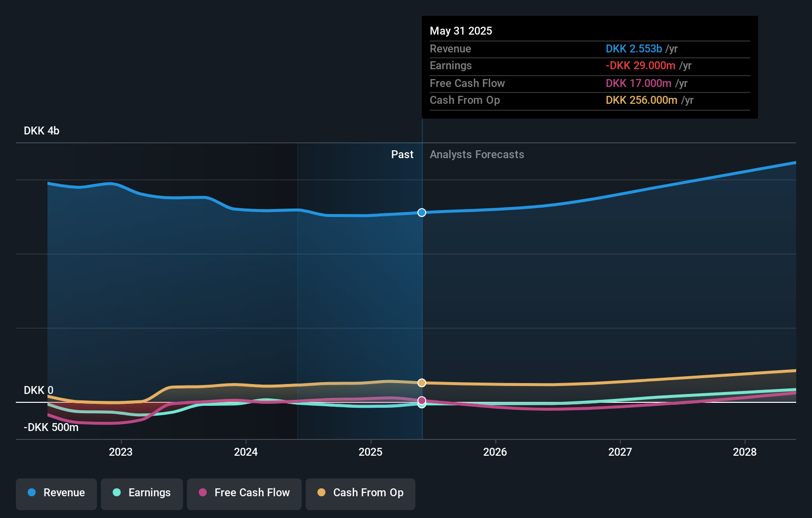Image resolution: width=812 pixels, height=518 pixels.
Task: Click the Free Cash Flow row label in tooltip
Action: (x=467, y=84)
